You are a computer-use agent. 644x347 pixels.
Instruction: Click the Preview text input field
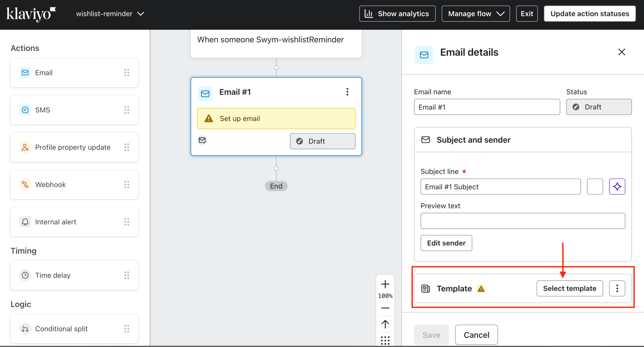[x=522, y=221]
